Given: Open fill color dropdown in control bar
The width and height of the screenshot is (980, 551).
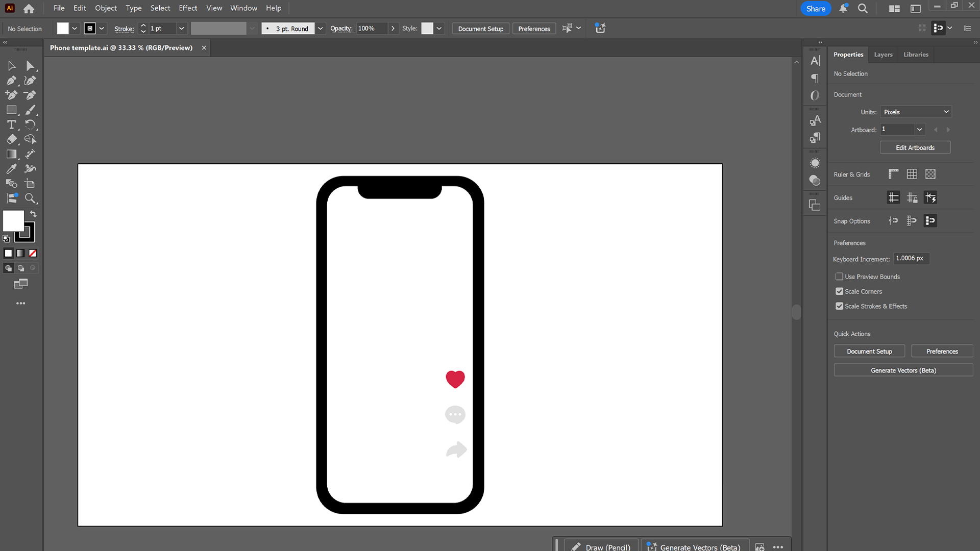Looking at the screenshot, I should tap(75, 29).
